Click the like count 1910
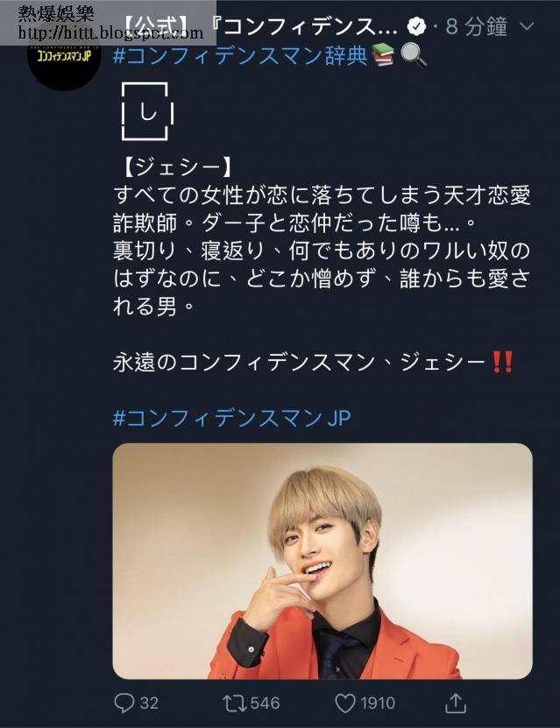This screenshot has height=728, width=560. click(378, 703)
